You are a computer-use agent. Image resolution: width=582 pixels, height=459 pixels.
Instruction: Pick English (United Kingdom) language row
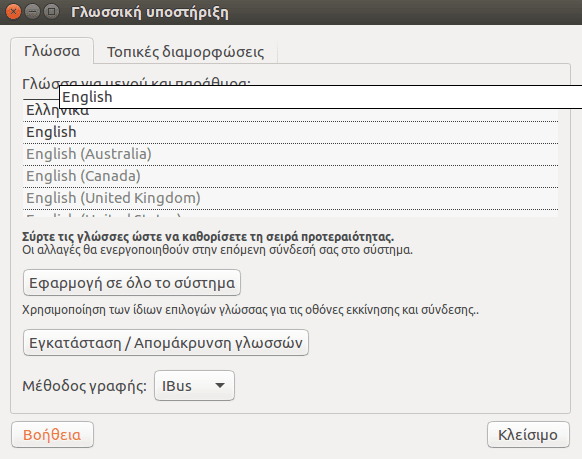(290, 198)
